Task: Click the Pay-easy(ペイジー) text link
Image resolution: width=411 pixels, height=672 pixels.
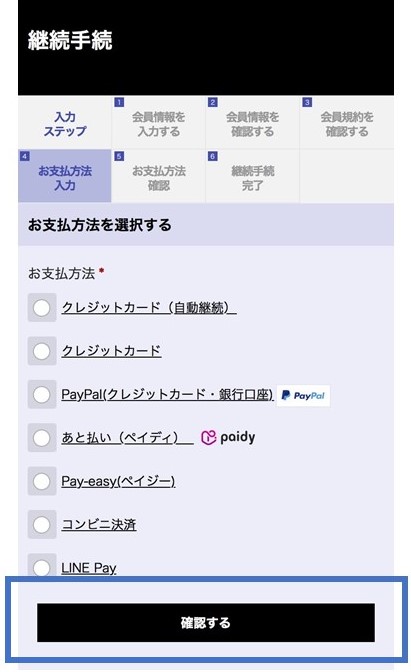Action: click(x=118, y=481)
